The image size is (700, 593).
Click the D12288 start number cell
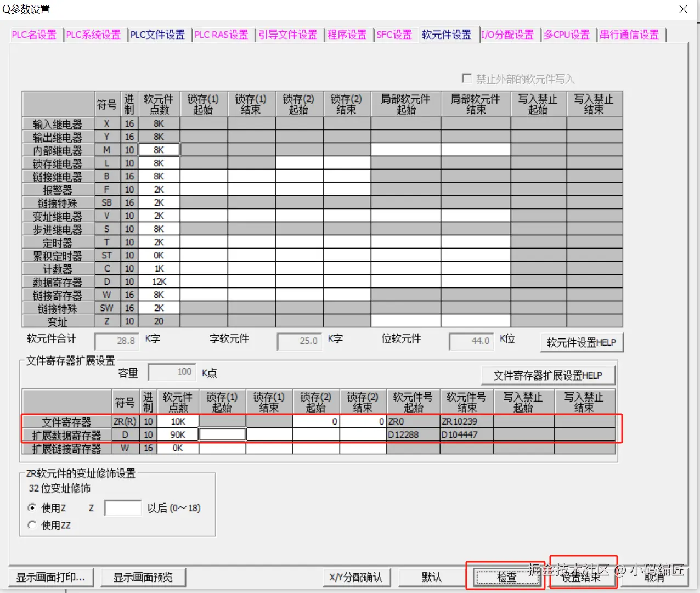pos(413,434)
